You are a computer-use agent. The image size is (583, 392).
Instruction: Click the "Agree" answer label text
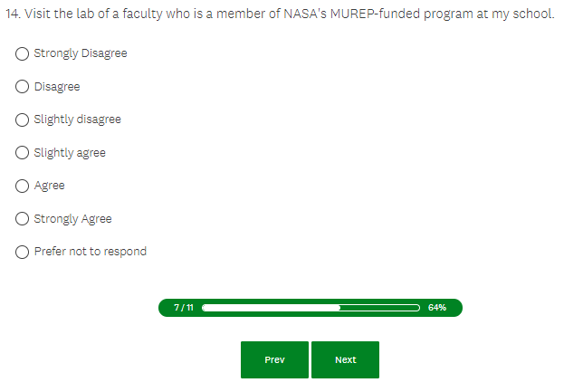50,186
